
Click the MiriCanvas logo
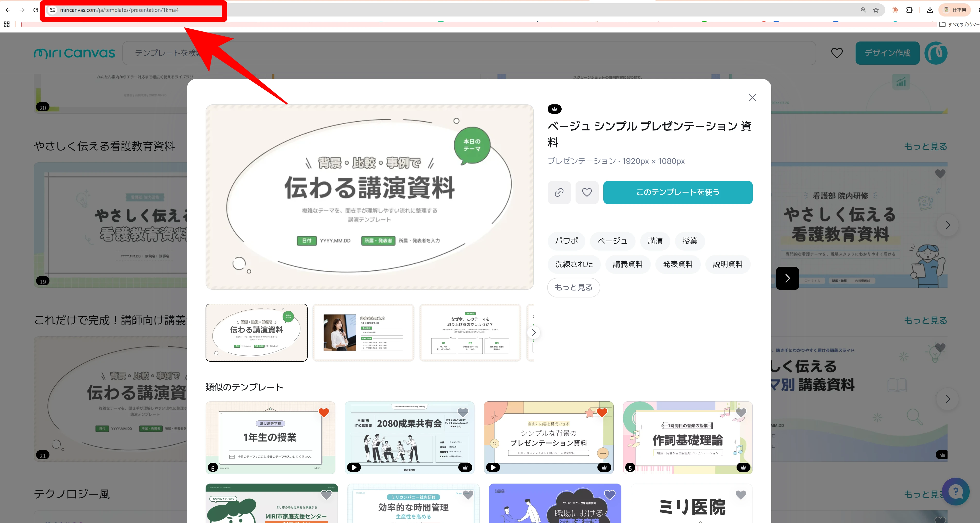coord(74,53)
